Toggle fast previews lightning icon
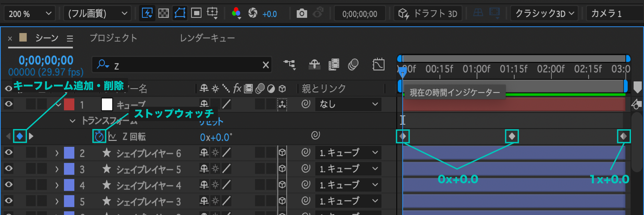The image size is (644, 215). [147, 13]
